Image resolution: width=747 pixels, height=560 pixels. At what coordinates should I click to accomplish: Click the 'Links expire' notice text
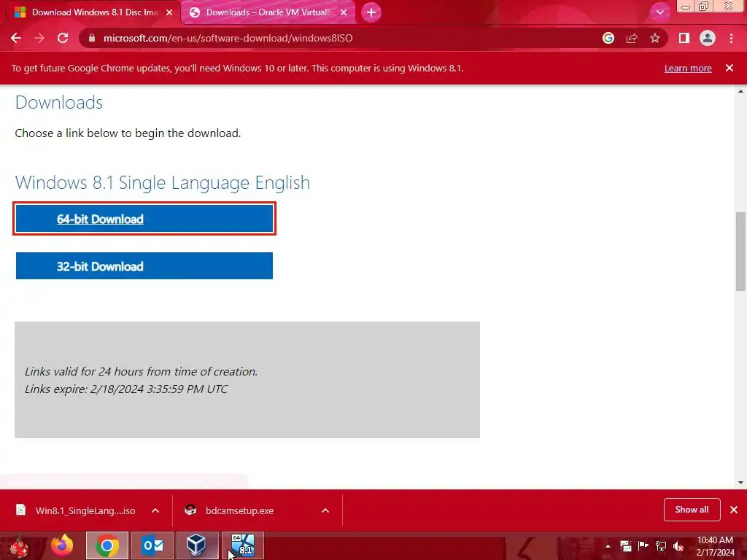click(x=126, y=389)
